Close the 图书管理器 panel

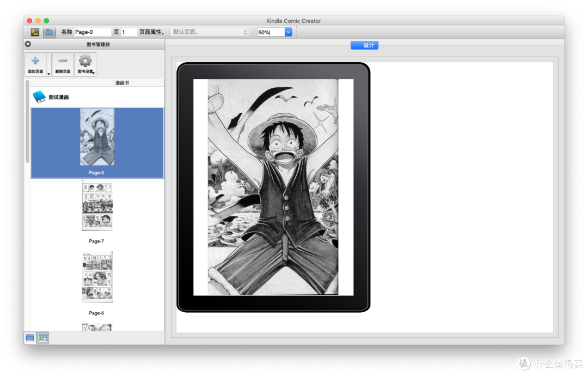click(x=28, y=44)
